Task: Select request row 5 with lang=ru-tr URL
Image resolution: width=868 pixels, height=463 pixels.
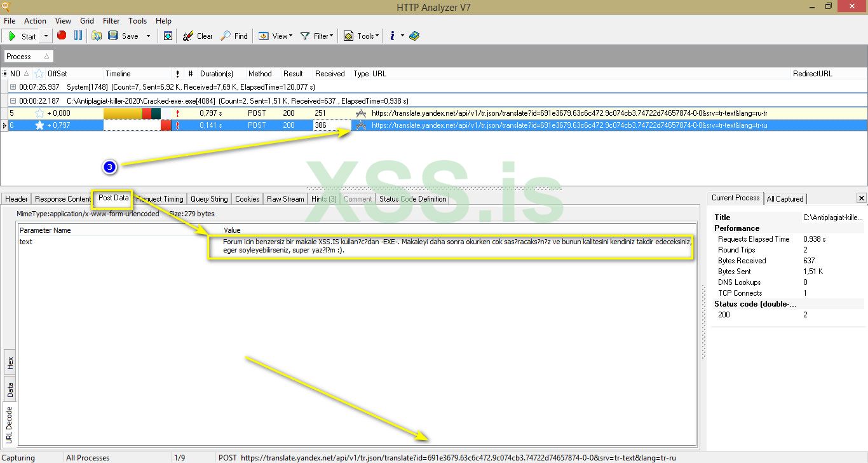Action: point(434,113)
